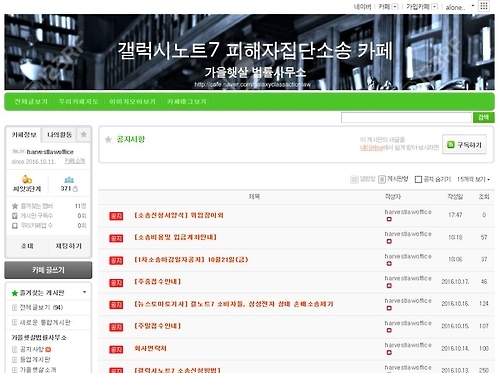Click the 카페 글쓰기 write button

point(48,270)
